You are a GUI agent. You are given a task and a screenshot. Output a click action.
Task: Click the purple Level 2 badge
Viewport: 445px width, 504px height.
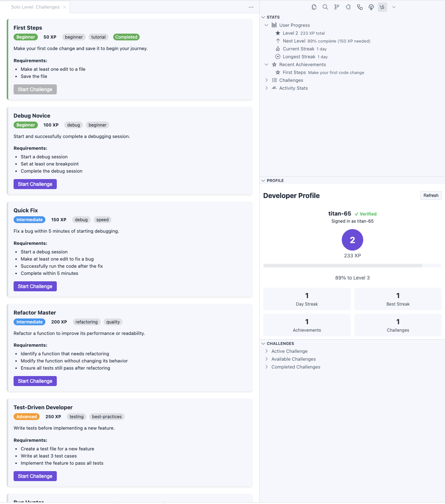pos(352,240)
